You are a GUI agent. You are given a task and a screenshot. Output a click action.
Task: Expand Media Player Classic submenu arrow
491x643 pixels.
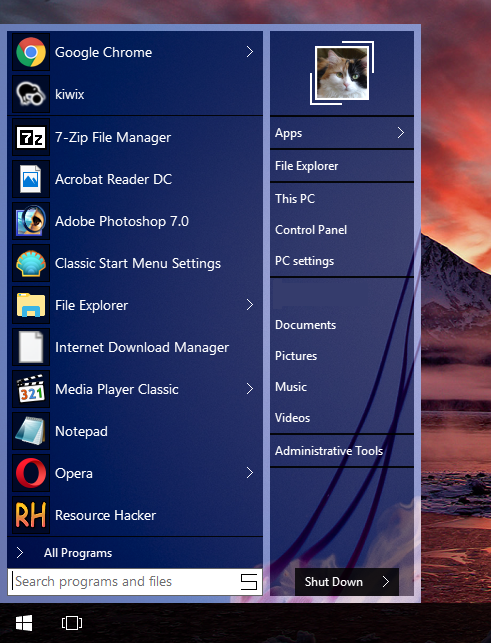click(x=249, y=389)
